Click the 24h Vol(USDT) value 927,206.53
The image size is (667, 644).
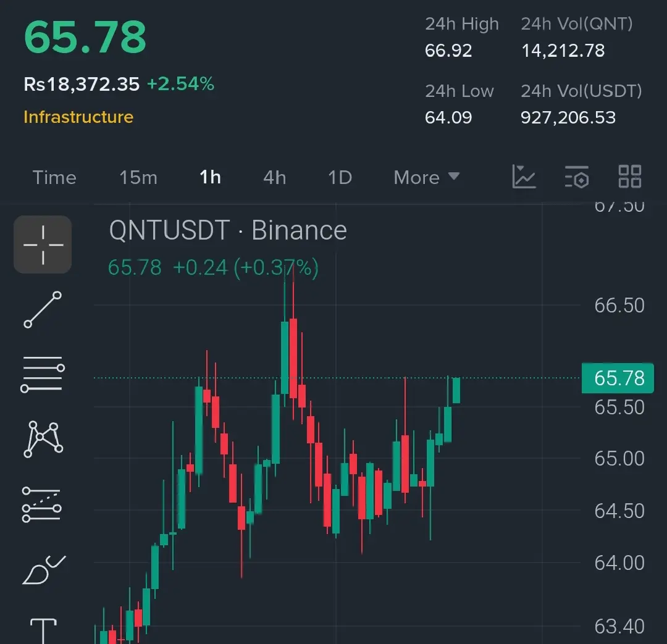568,117
